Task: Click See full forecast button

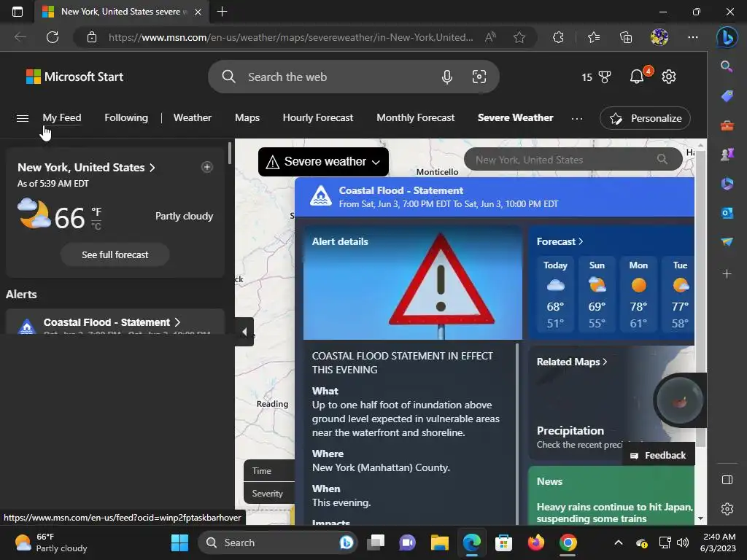Action: [115, 254]
